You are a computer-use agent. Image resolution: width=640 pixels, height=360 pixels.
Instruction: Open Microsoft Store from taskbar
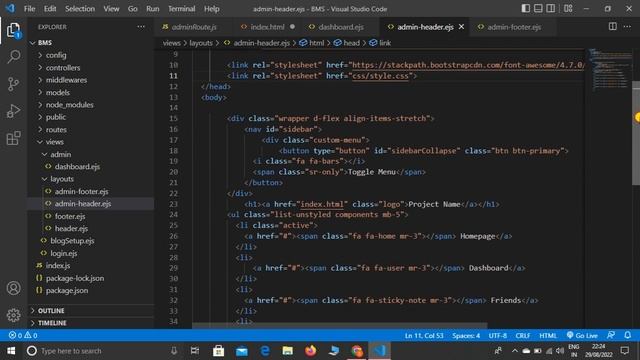218,351
